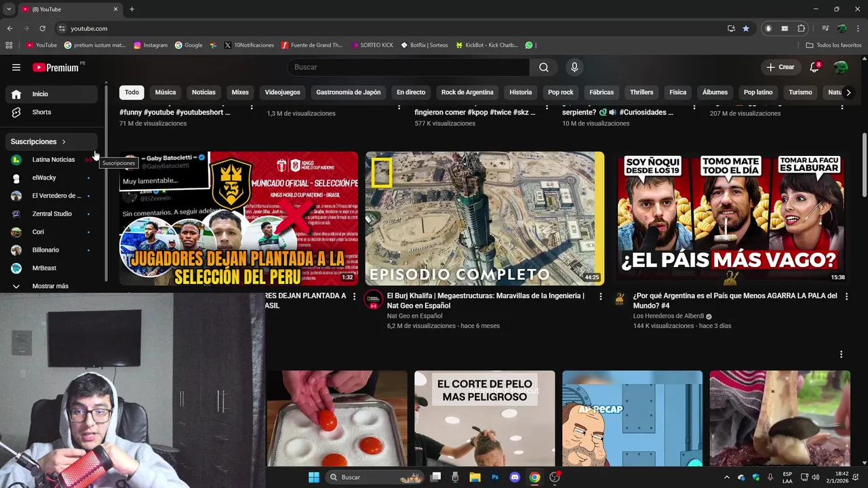View site information icon in address bar
868x488 pixels.
pos(62,28)
